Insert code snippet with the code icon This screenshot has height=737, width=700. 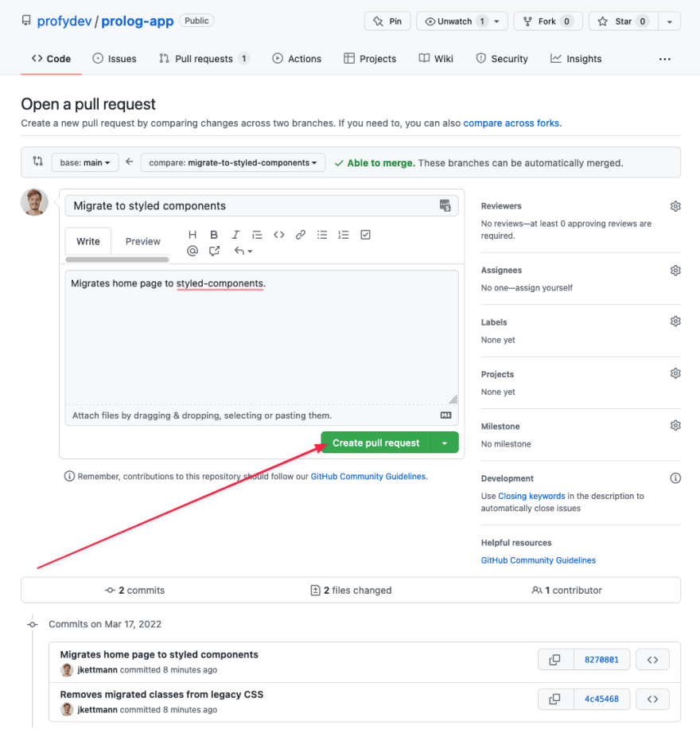[x=279, y=235]
